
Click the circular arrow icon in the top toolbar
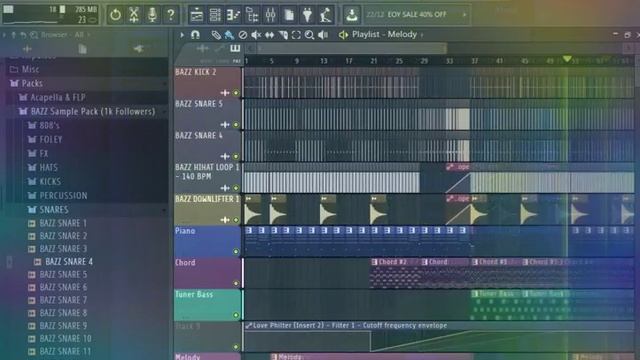click(116, 15)
